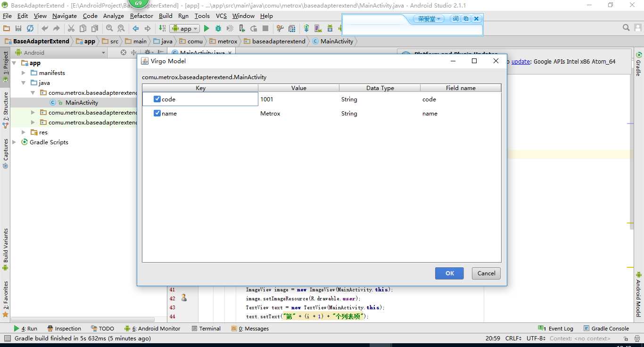Image resolution: width=644 pixels, height=347 pixels.
Task: Click the Make Project icon
Action: pyautogui.click(x=162, y=28)
